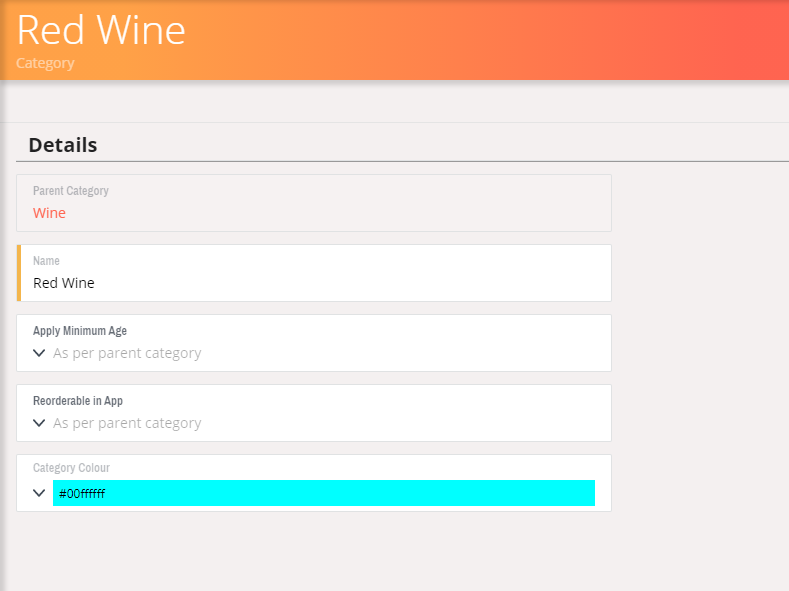
Task: Click the #00ffffff hex value text
Action: coord(82,494)
